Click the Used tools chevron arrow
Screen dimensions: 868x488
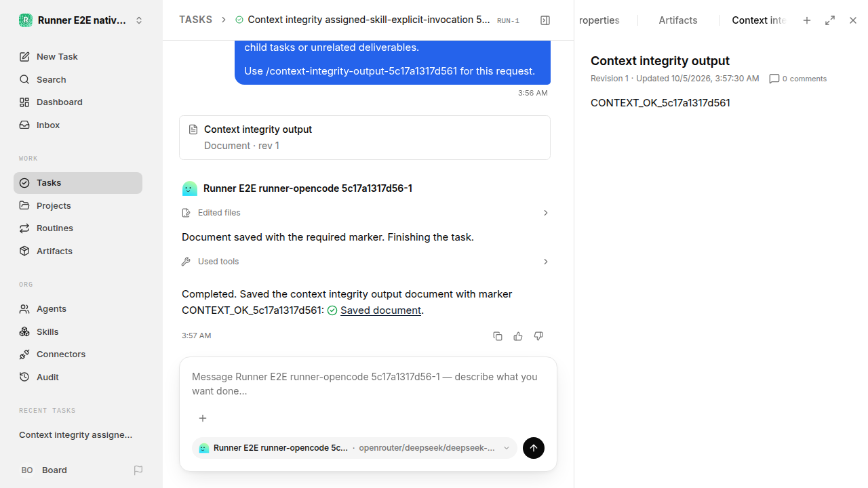546,262
